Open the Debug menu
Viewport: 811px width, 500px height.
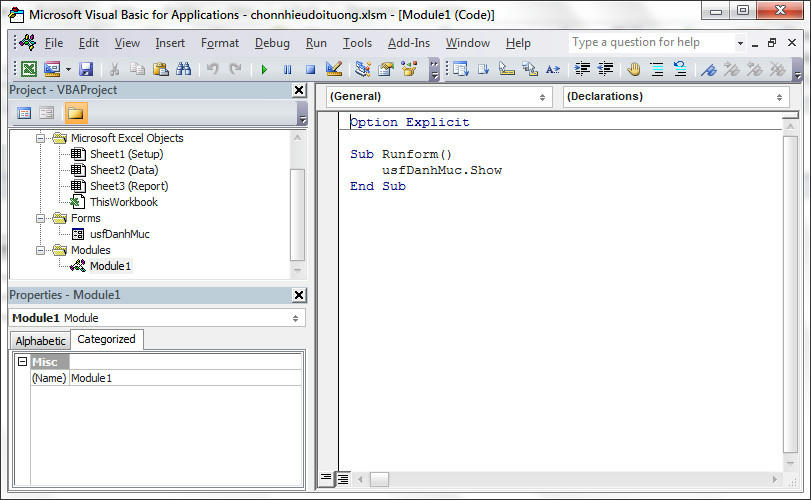coord(272,43)
